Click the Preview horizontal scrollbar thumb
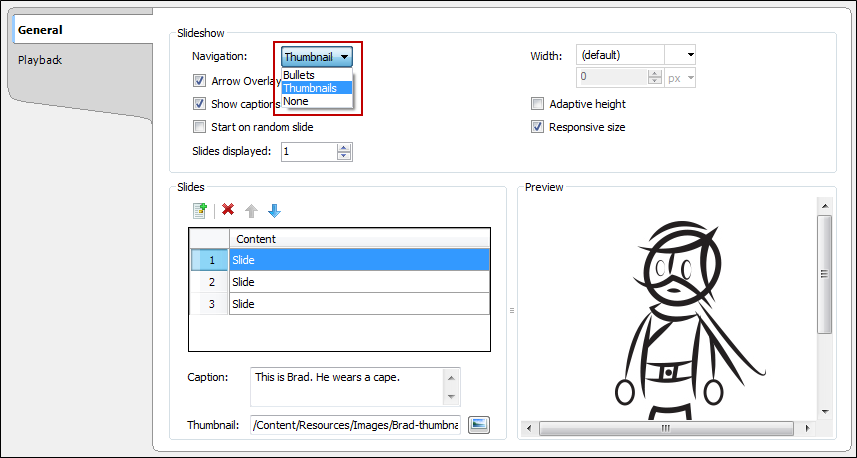Screen dimensions: 857x458 (666, 428)
